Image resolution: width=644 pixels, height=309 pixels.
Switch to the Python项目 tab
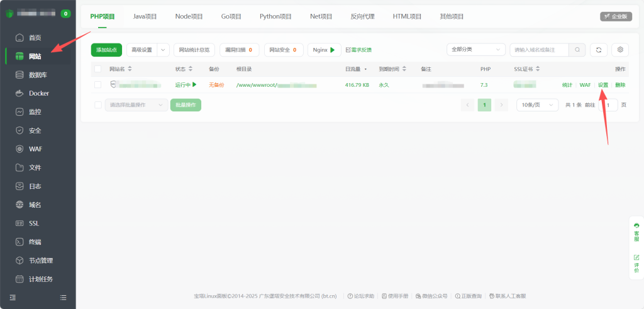tap(275, 16)
